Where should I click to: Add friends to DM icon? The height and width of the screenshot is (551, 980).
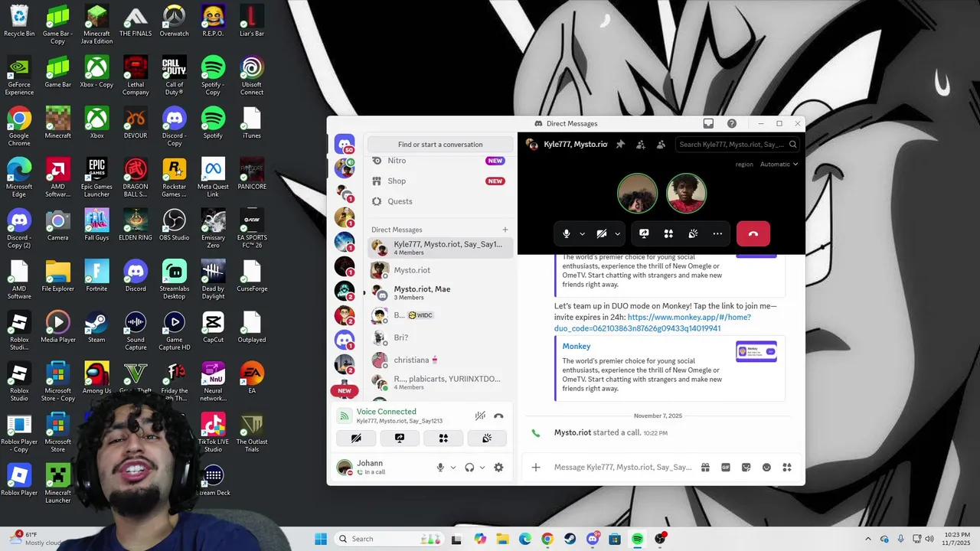(641, 144)
